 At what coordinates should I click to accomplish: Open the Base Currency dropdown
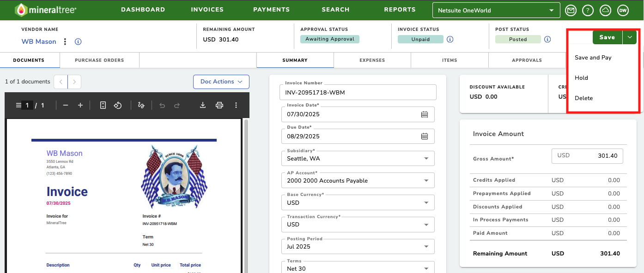358,202
